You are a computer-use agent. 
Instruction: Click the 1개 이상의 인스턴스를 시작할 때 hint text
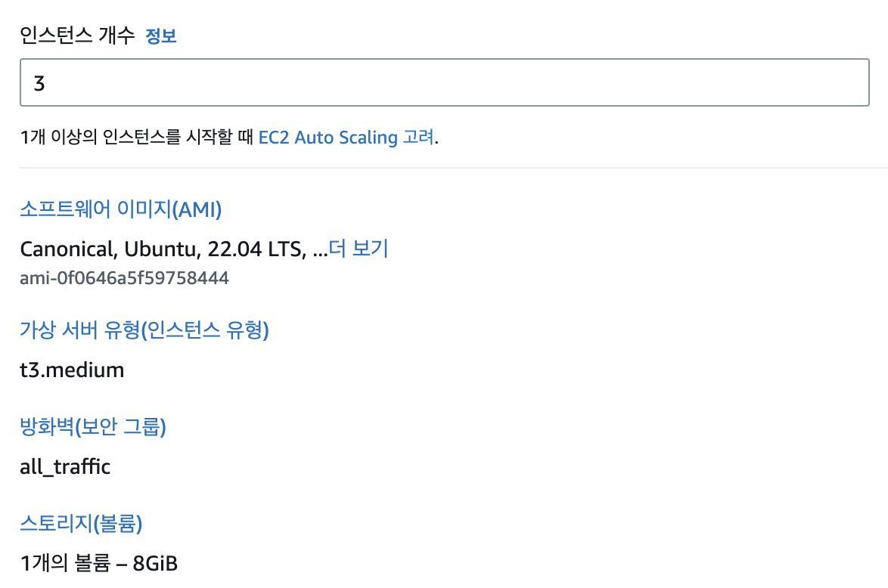[x=136, y=138]
